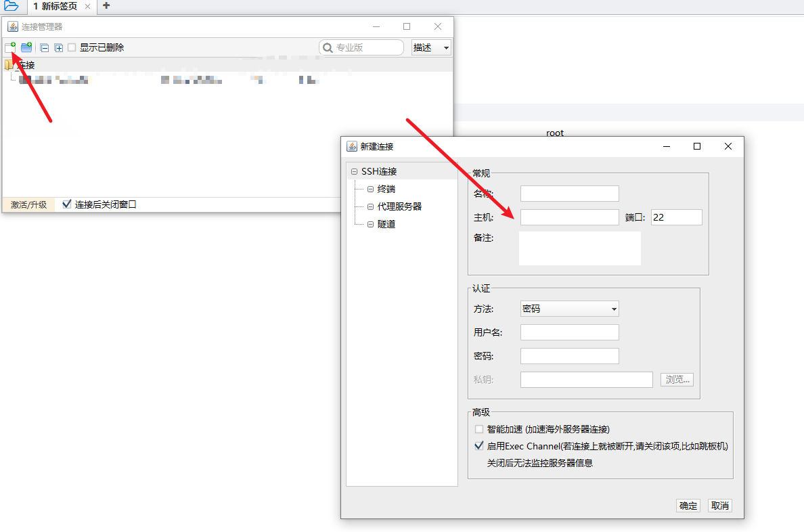Click the 主机 input field

point(569,217)
